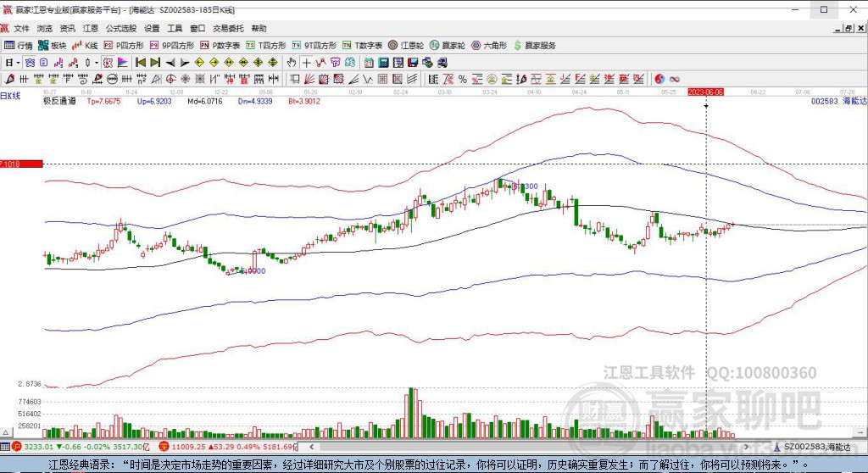Click the target circle crosshair tool
The height and width of the screenshot is (473, 868).
(171, 79)
